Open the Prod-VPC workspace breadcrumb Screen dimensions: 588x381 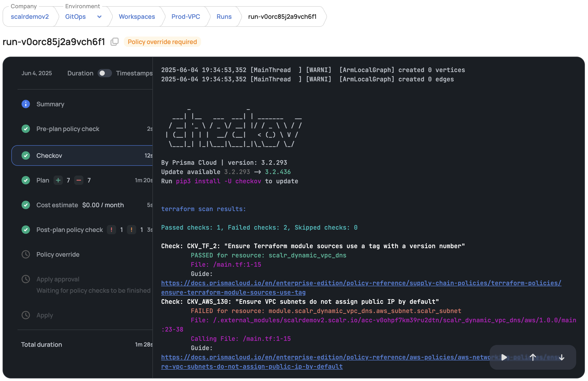click(186, 17)
